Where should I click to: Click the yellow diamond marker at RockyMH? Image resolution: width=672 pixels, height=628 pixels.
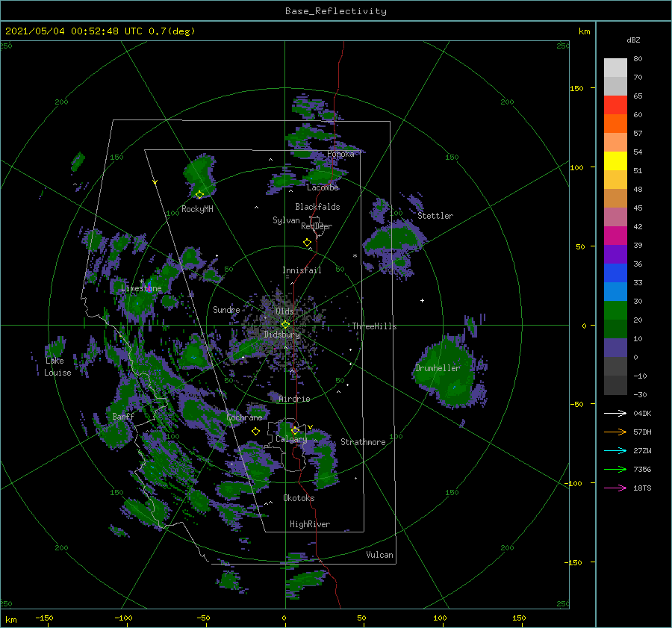[199, 195]
